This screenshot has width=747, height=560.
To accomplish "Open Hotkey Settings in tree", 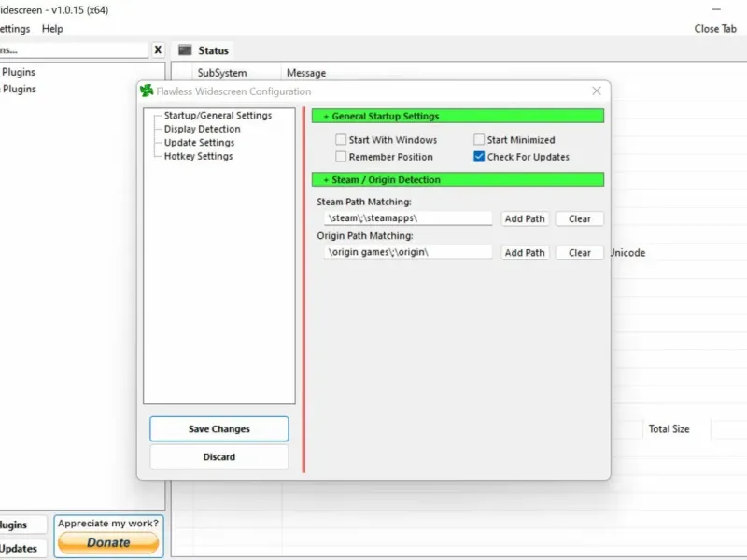I will pos(198,156).
